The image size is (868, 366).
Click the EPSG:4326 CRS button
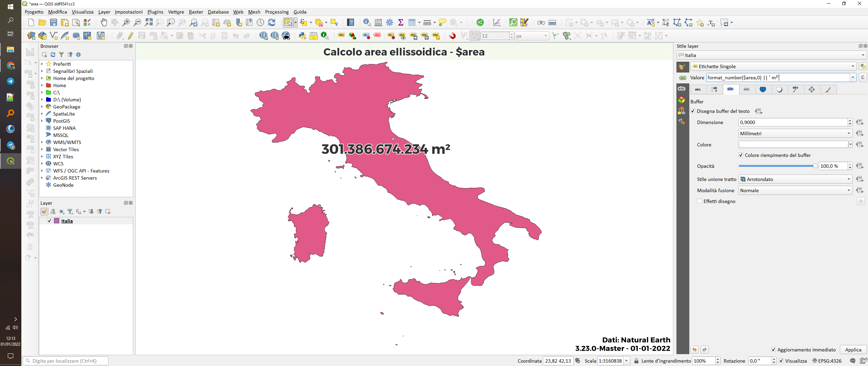tap(827, 361)
